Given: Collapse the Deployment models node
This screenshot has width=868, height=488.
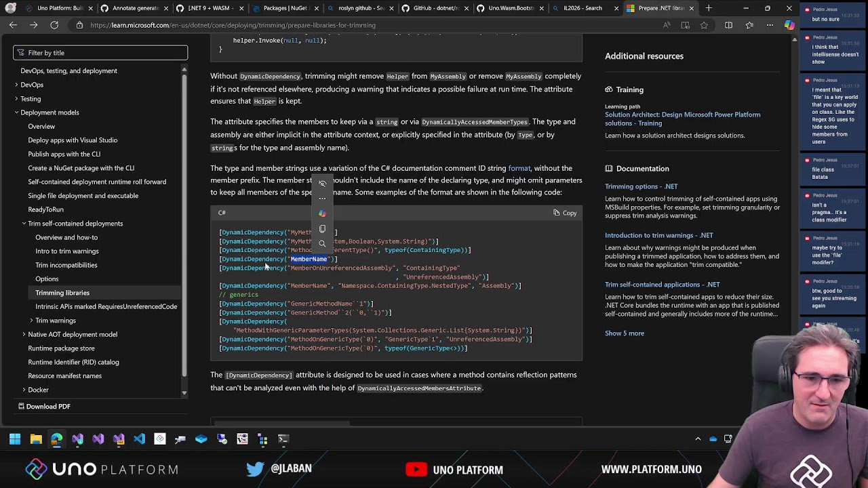Looking at the screenshot, I should [16, 113].
